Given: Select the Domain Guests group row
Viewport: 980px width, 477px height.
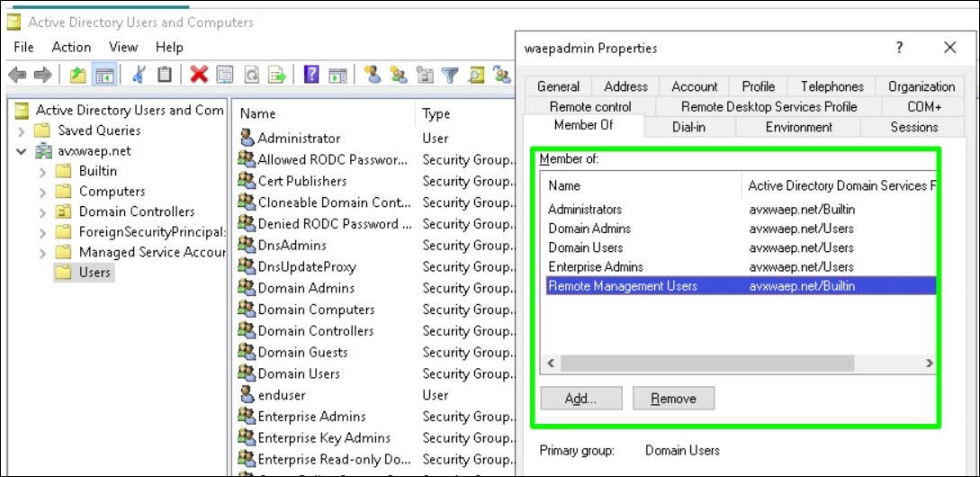Looking at the screenshot, I should (x=374, y=352).
